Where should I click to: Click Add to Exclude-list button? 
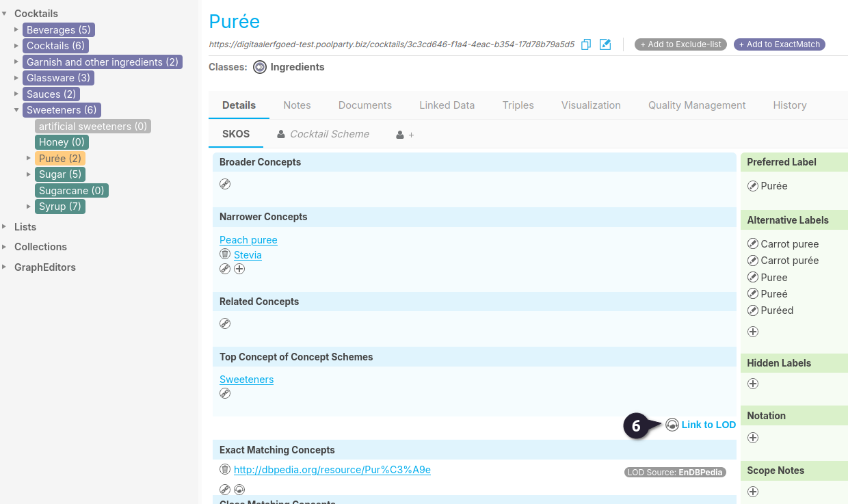click(x=680, y=44)
